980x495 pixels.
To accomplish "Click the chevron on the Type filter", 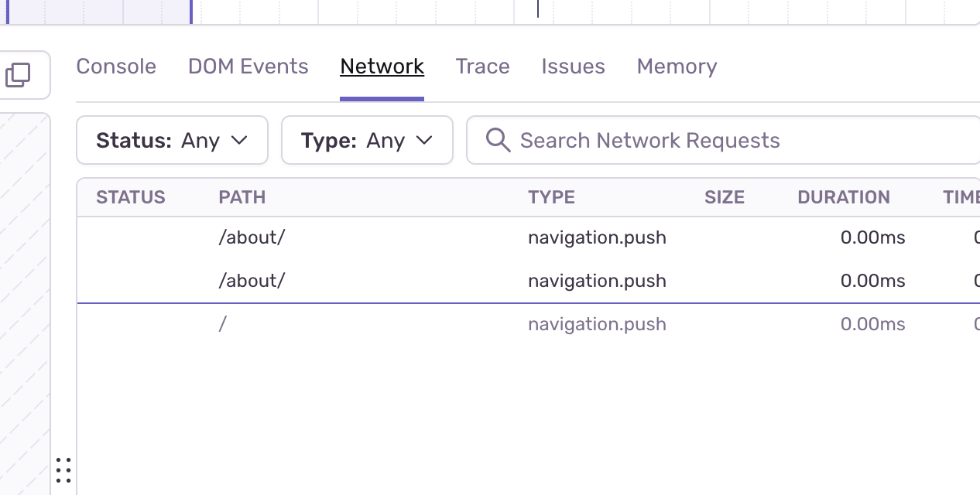I will 423,140.
